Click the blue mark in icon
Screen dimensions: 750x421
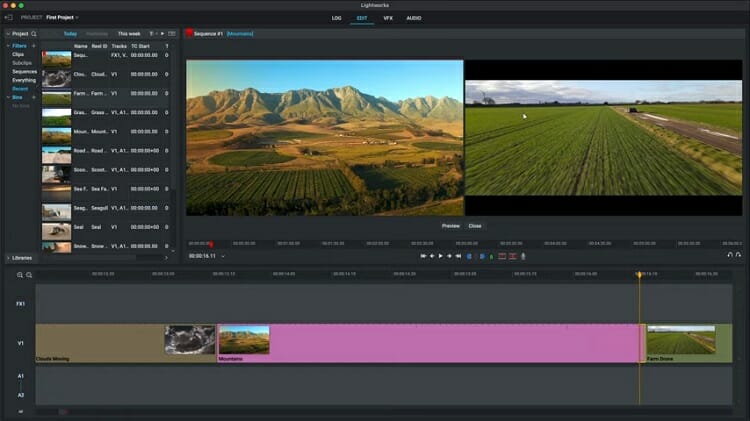click(x=469, y=256)
